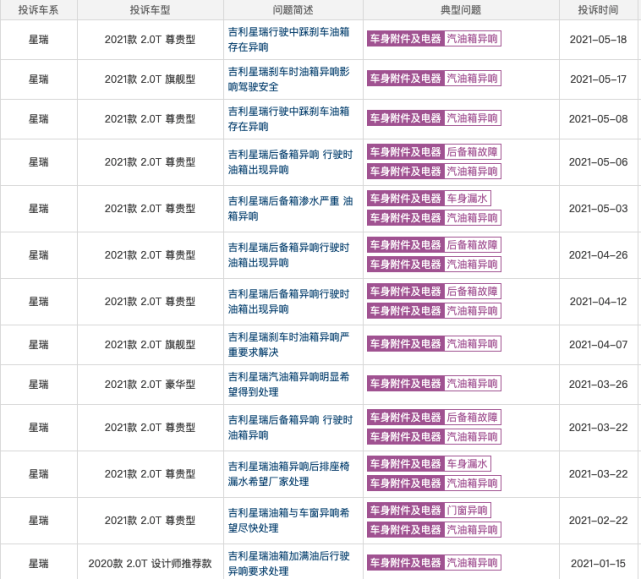
Task: Select the date cell 2021-04-07
Action: point(598,345)
